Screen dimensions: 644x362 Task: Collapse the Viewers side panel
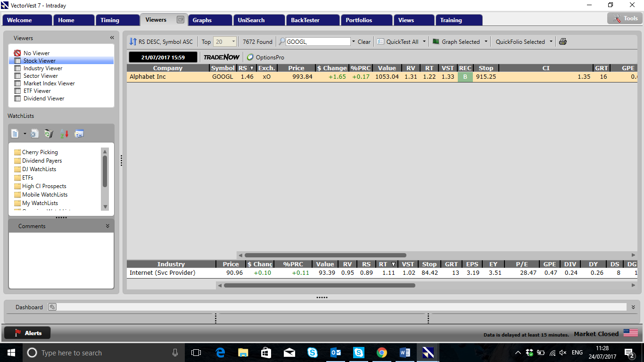coord(112,38)
